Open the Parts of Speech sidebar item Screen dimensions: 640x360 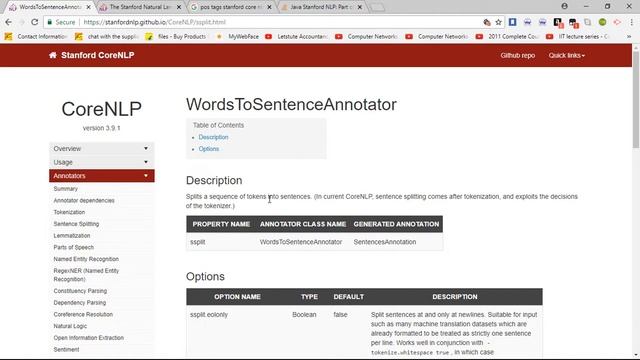pos(73,247)
